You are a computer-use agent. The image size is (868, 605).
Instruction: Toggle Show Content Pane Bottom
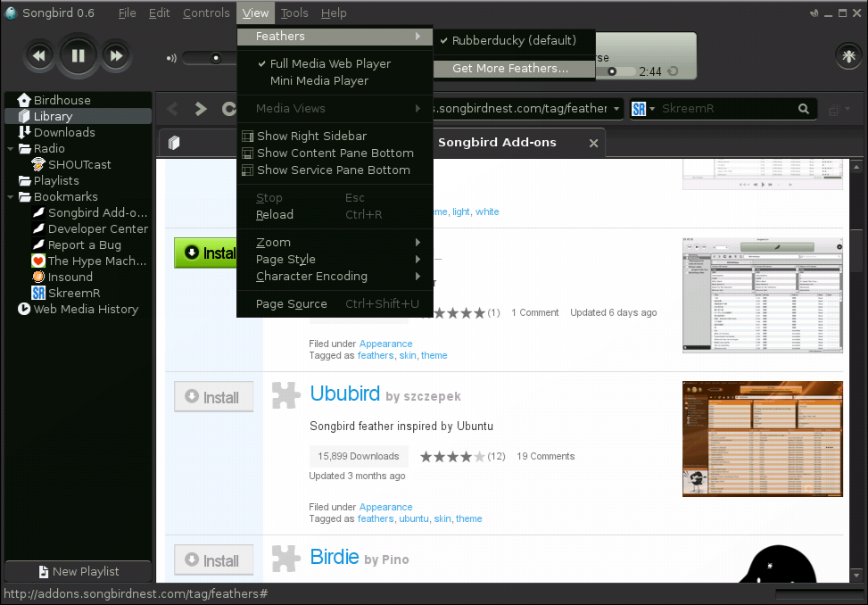coord(335,153)
